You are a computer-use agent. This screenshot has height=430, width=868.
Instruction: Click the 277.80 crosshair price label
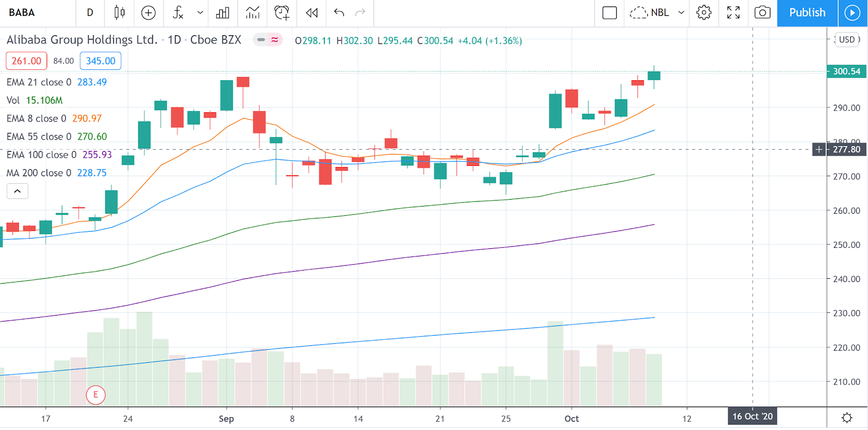pos(846,149)
